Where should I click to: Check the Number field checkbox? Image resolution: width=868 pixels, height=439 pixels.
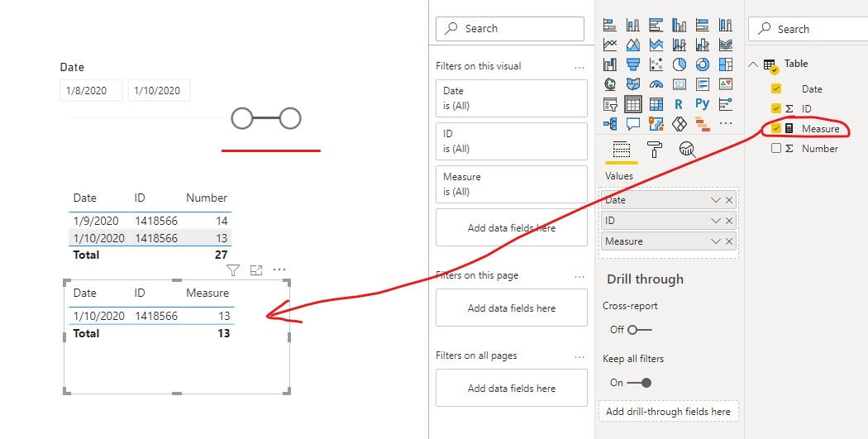[776, 148]
